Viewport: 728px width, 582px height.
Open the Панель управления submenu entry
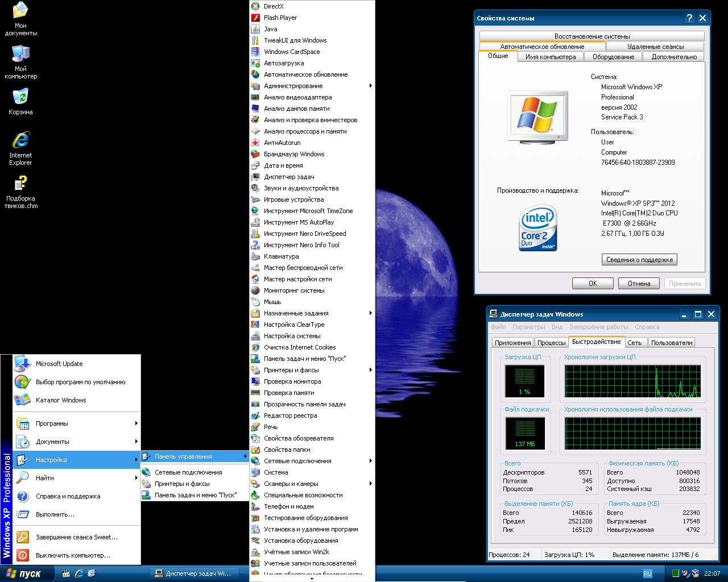tap(195, 456)
